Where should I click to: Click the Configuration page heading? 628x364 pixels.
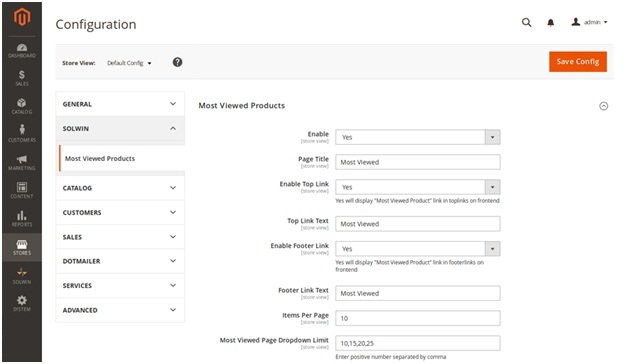coord(96,24)
